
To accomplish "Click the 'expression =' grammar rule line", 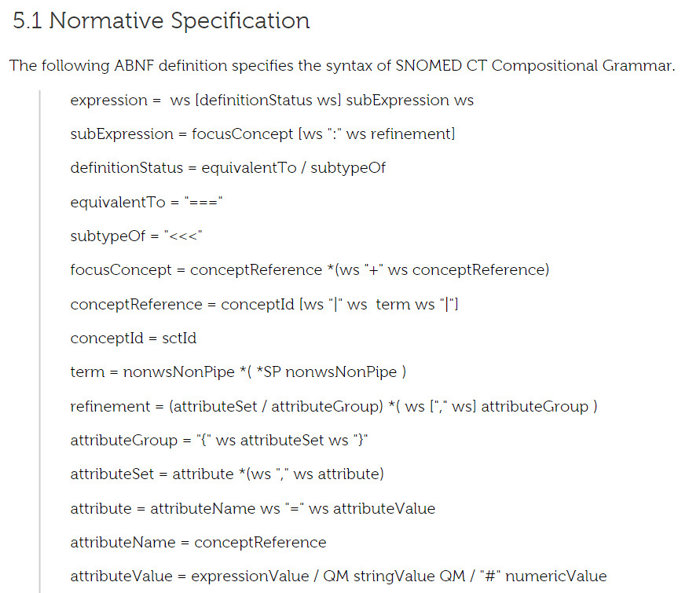I will coord(272,101).
